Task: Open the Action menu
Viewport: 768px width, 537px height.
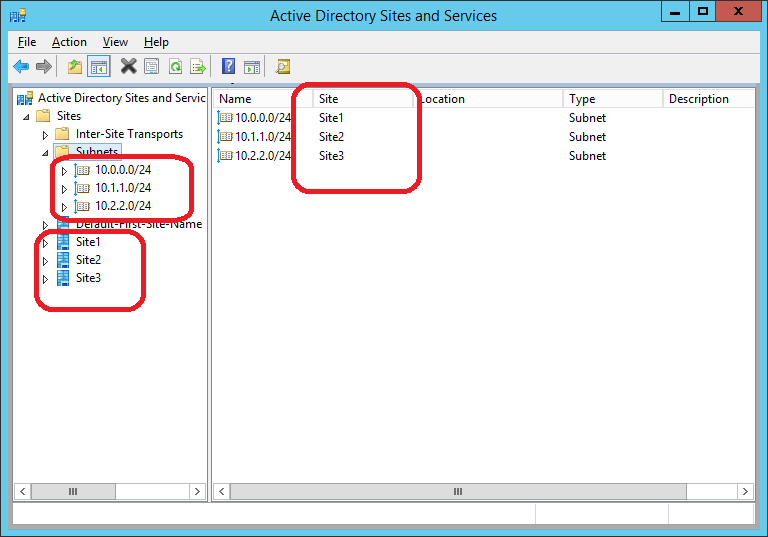Action: (x=69, y=42)
